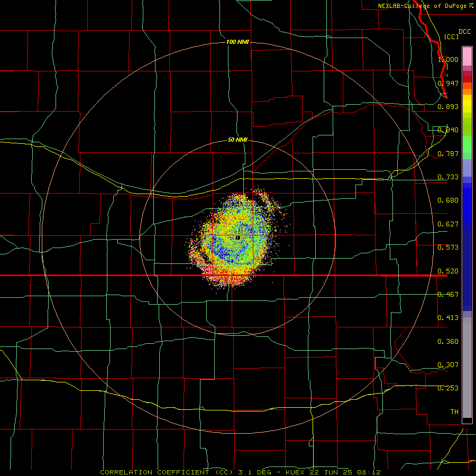Select the 0.733 color scale value
Screen dimensions: 476x476
click(448, 177)
